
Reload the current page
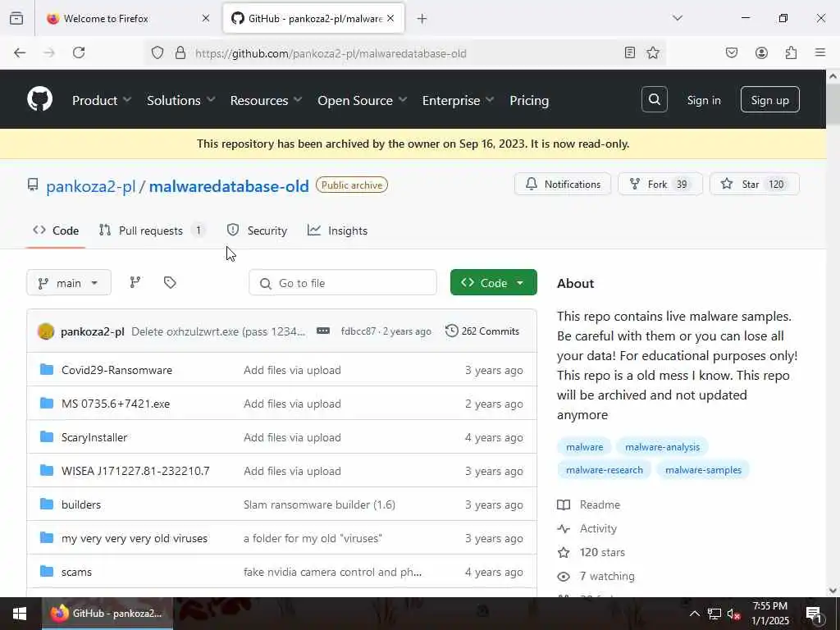point(79,52)
